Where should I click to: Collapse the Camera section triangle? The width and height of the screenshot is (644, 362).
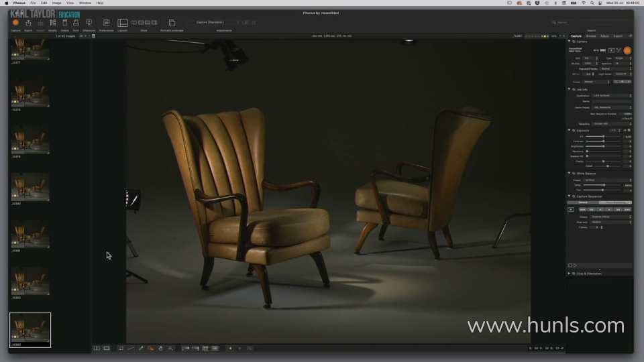pos(570,42)
